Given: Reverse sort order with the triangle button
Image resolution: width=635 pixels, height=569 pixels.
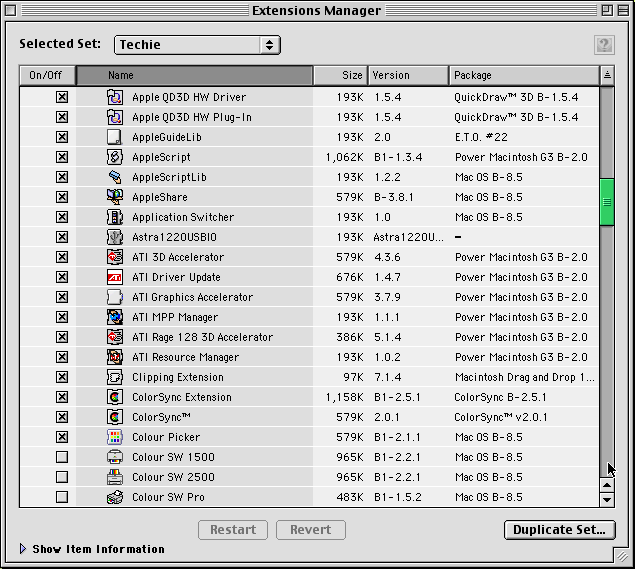Looking at the screenshot, I should click(607, 75).
